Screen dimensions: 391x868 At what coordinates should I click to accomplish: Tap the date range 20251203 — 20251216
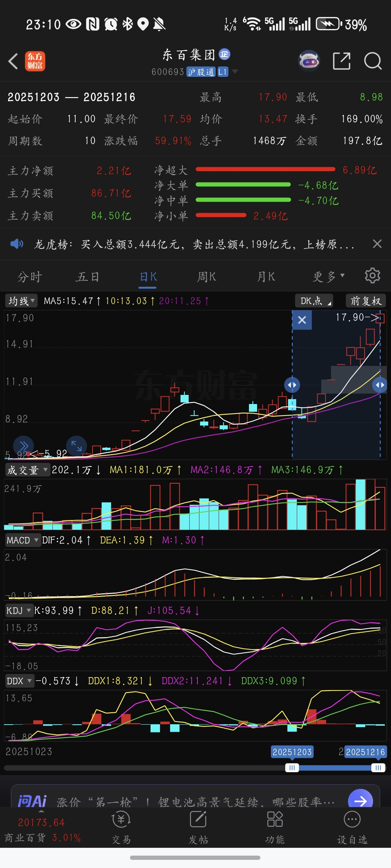coord(71,97)
